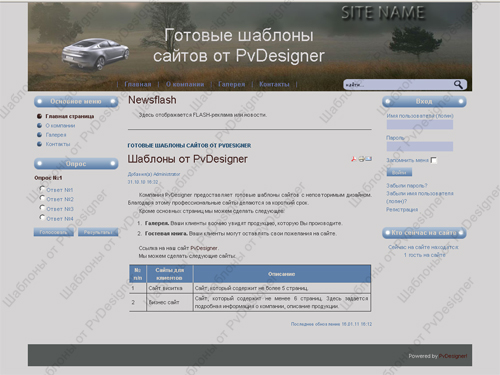The image size is (500, 375).
Task: Click table cell Бизнес сайт
Action: click(170, 302)
